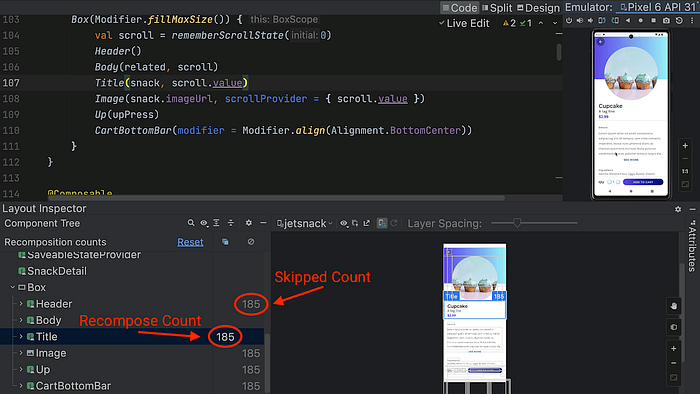Viewport: 700px width, 394px height.
Task: Open the jetsnack process dropdown
Action: tap(304, 223)
